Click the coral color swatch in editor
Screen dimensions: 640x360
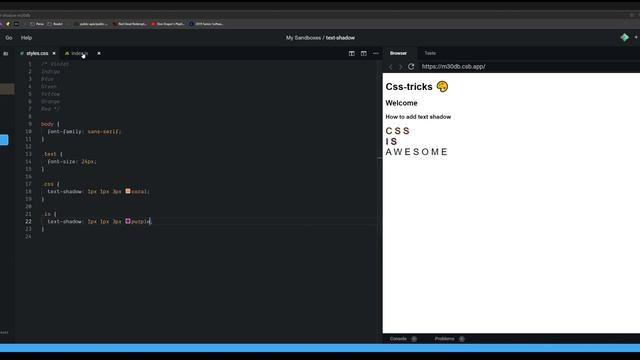tap(128, 191)
